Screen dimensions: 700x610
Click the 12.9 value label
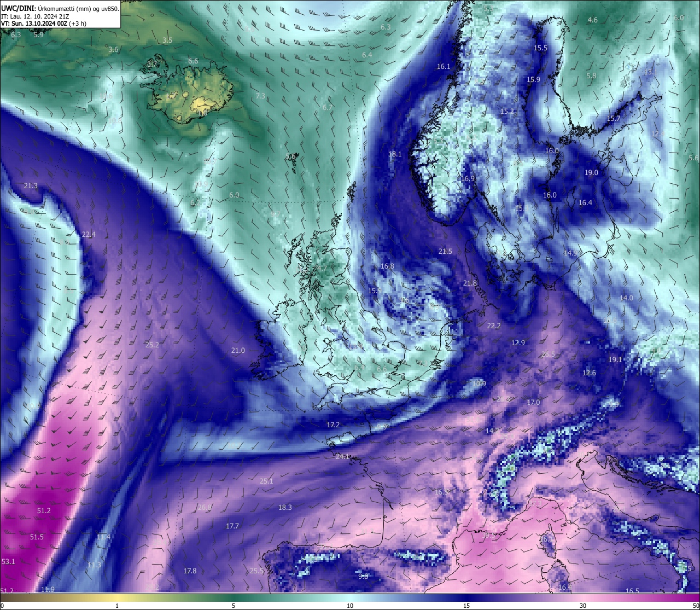pos(518,343)
